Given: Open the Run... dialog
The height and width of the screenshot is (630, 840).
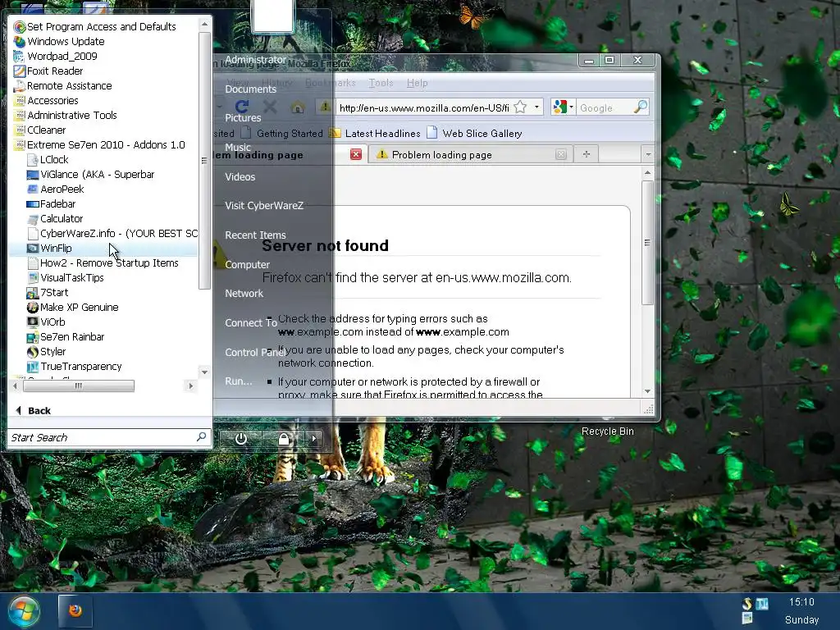Looking at the screenshot, I should point(239,381).
